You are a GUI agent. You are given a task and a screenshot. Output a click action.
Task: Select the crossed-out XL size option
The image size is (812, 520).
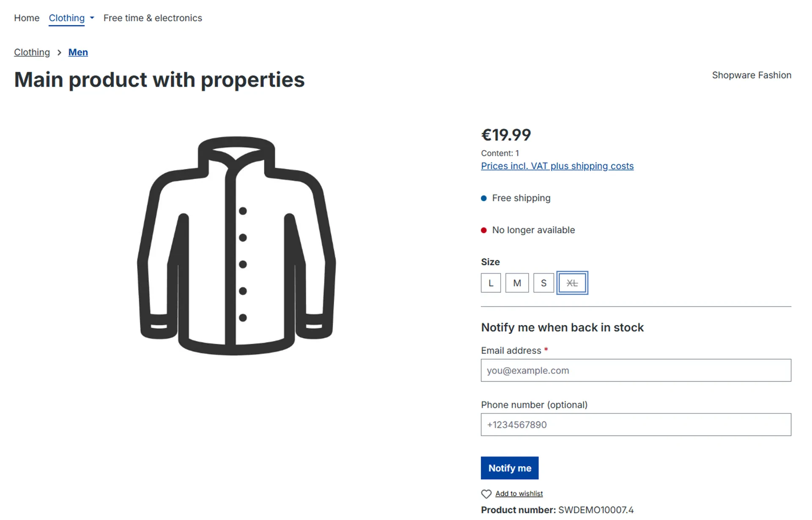tap(572, 283)
